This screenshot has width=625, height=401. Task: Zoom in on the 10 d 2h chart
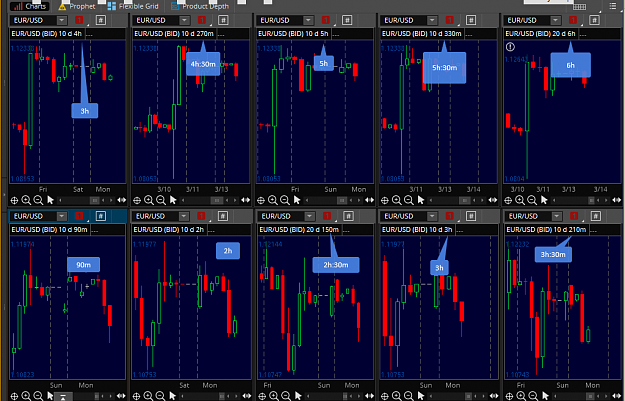[x=148, y=396]
